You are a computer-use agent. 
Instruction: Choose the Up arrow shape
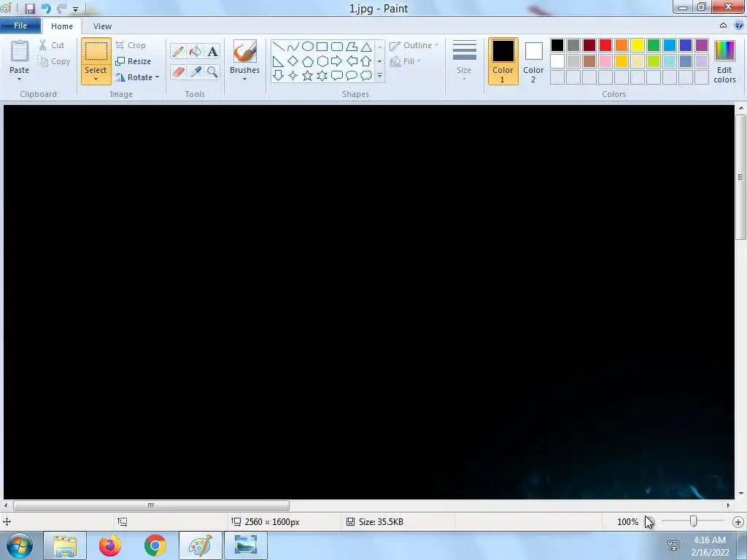[366, 61]
